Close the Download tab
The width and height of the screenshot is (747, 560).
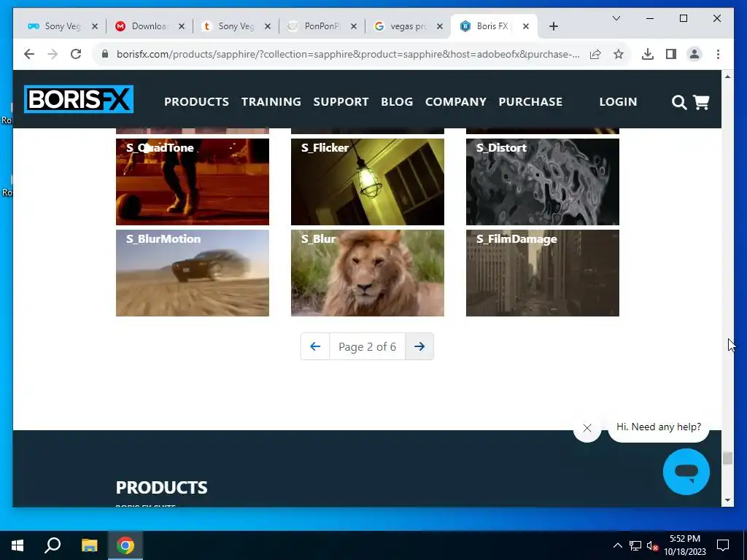click(181, 27)
